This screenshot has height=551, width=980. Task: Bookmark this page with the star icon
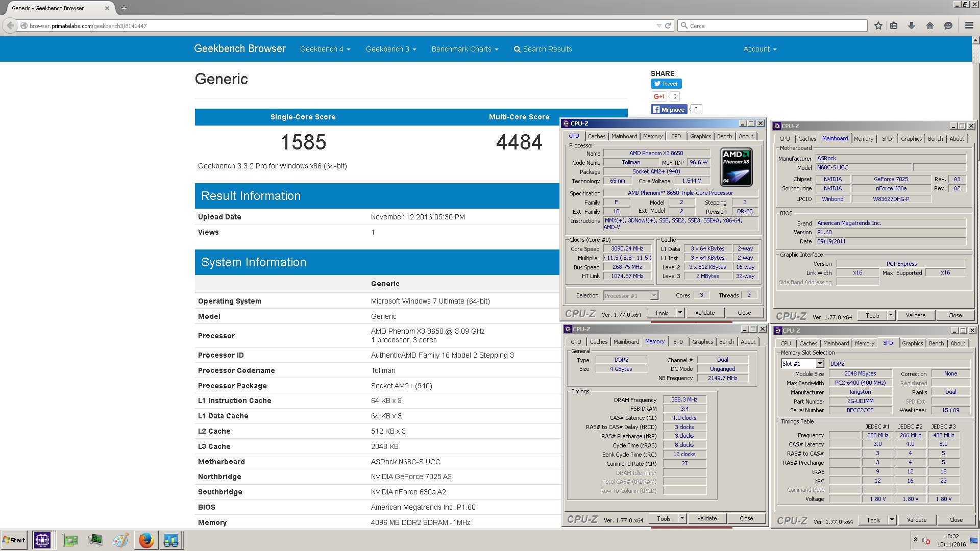click(878, 26)
